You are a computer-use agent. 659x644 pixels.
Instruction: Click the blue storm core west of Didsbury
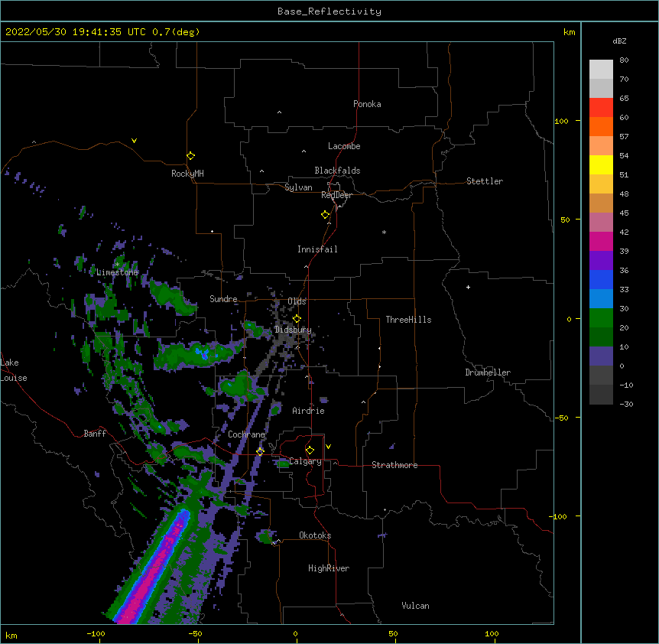tap(203, 353)
